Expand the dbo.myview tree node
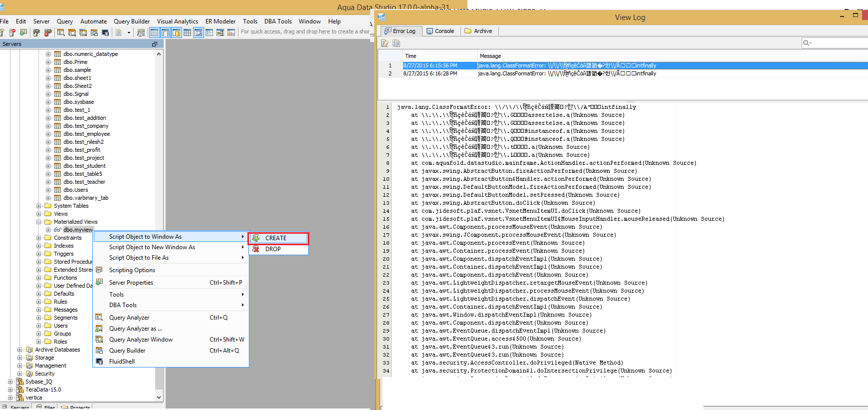 tap(48, 230)
